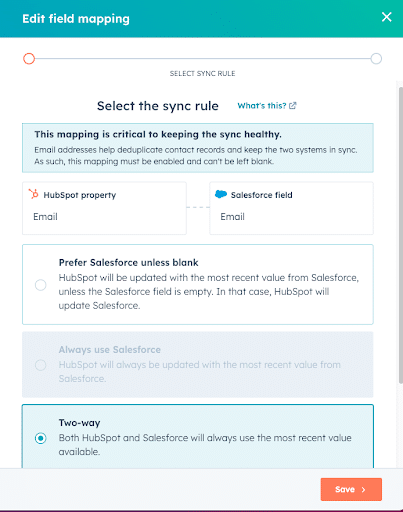Select the first orange step circle

click(29, 59)
